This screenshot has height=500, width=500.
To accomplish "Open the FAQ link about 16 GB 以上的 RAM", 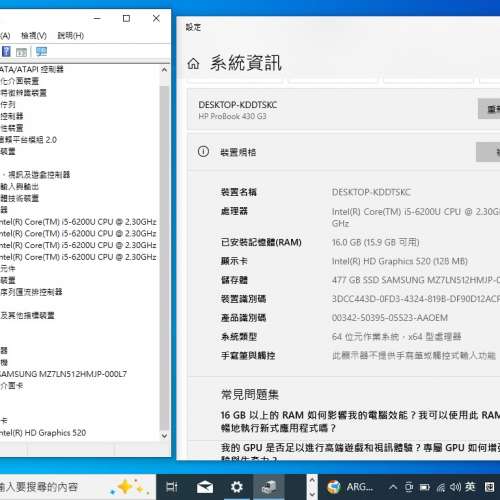I will (360, 421).
